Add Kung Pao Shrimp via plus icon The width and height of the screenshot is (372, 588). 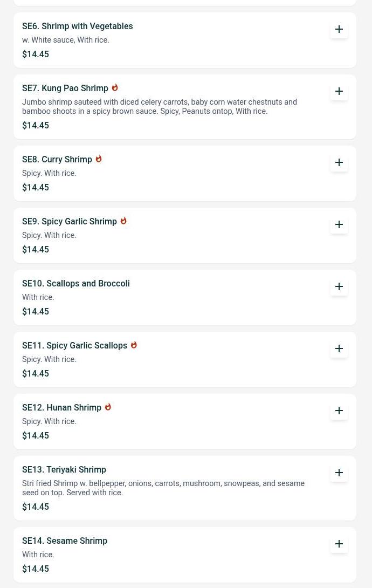pyautogui.click(x=339, y=91)
